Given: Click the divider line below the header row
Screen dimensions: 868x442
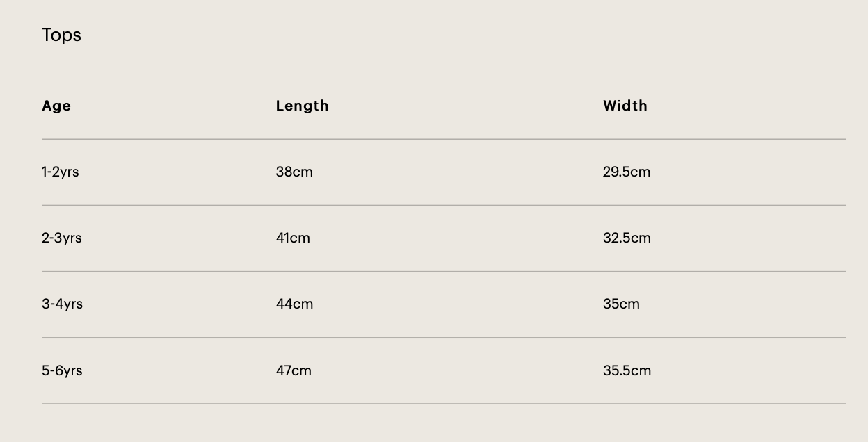Looking at the screenshot, I should 444,139.
